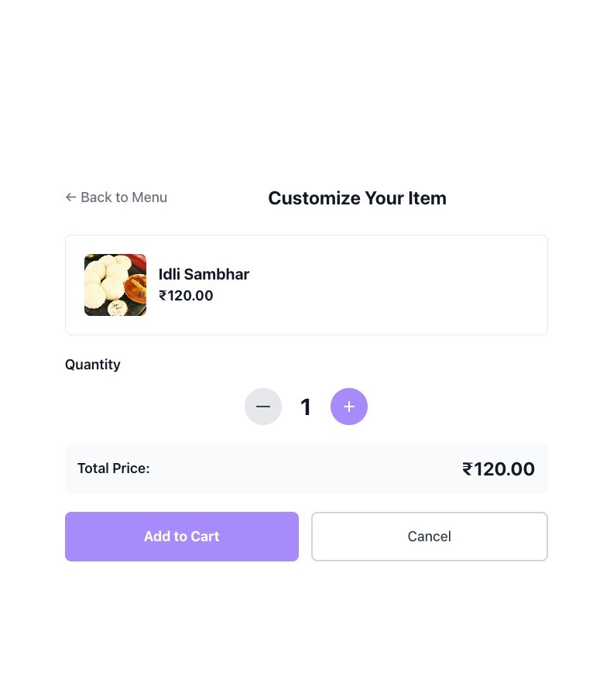Select the Idli Sambhar thumbnail image
This screenshot has width=610, height=700.
(115, 284)
